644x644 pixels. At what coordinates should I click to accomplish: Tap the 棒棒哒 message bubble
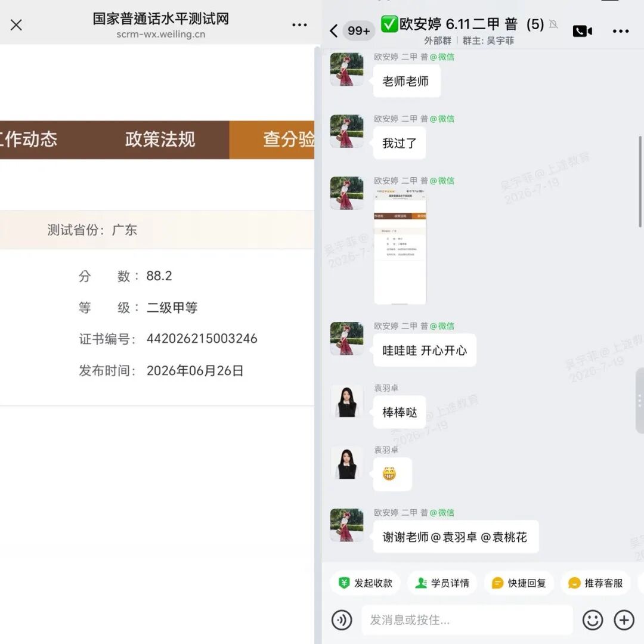tap(399, 413)
